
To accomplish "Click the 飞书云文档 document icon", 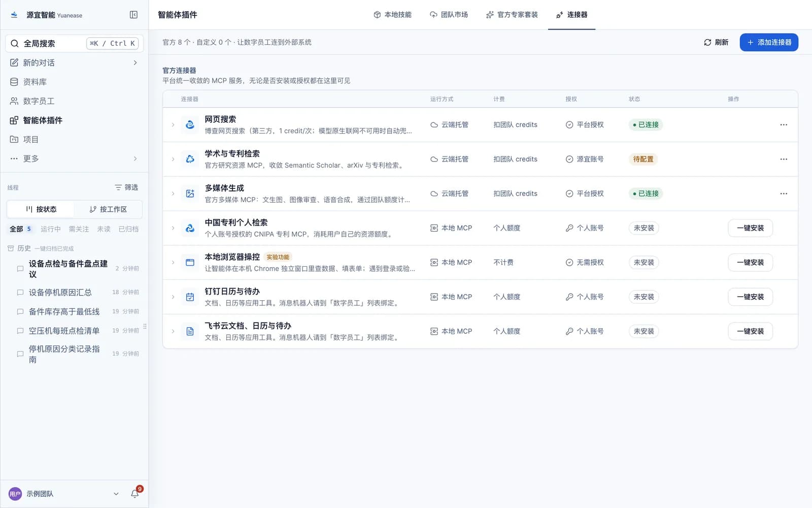I will point(190,331).
